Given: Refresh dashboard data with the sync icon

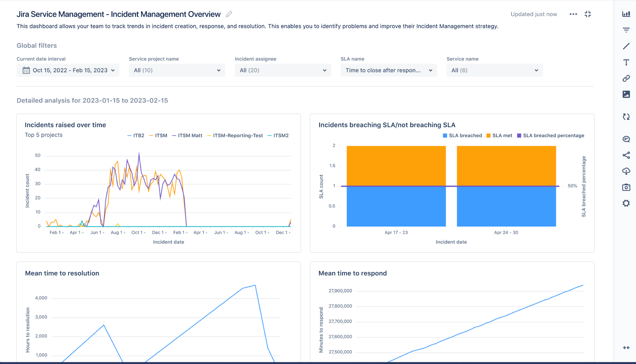Looking at the screenshot, I should point(626,117).
